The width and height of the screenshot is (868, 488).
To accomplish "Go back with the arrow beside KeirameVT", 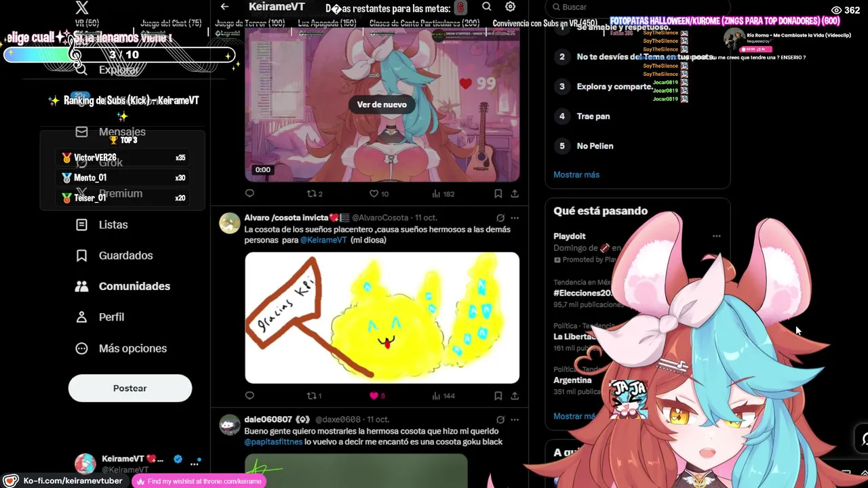I will click(x=224, y=7).
